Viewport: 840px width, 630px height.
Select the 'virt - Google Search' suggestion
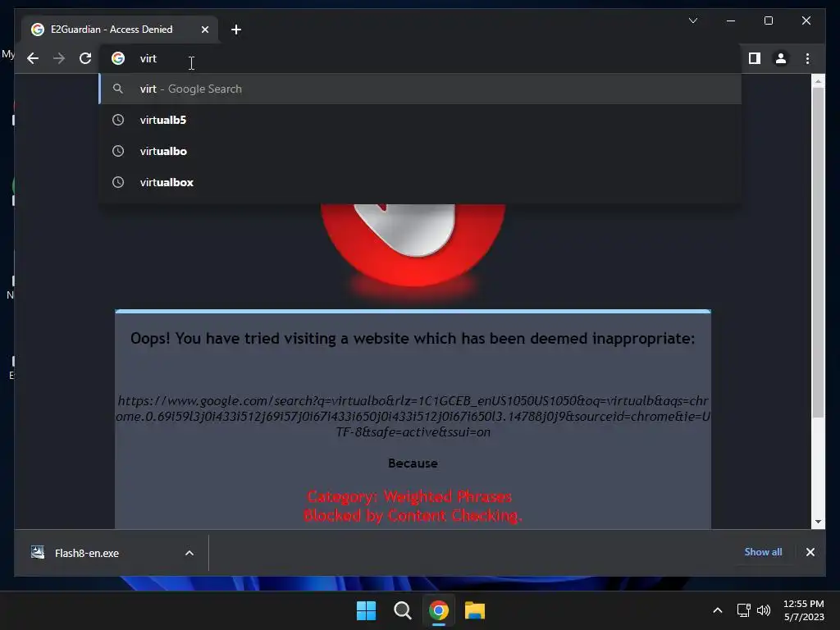tap(421, 89)
